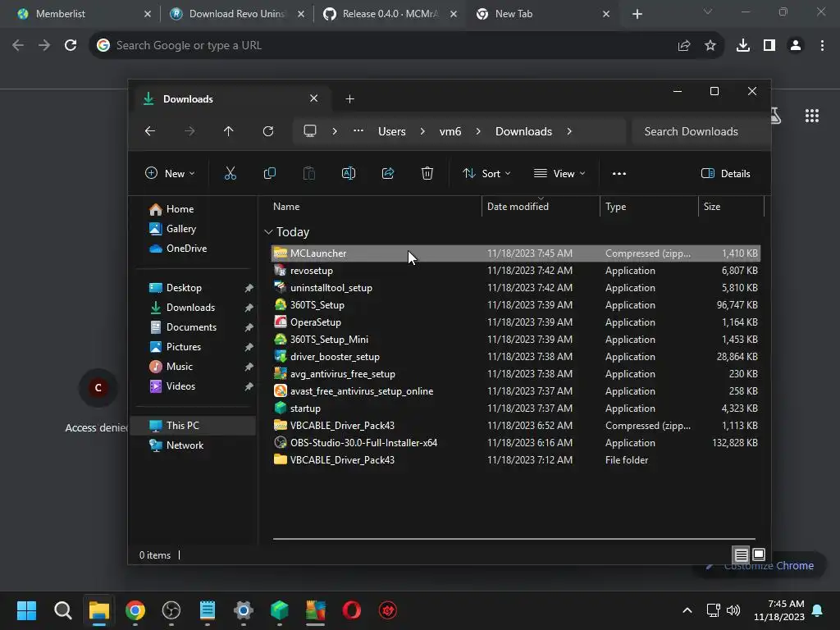Screen dimensions: 840x630
Task: Switch to large thumbnails view icon at bottom right
Action: [759, 555]
